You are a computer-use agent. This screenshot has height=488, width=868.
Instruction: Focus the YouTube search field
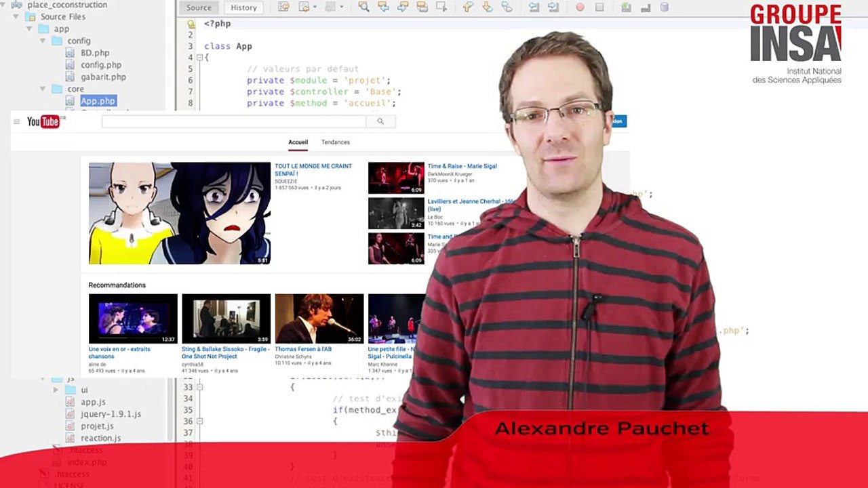coord(234,121)
